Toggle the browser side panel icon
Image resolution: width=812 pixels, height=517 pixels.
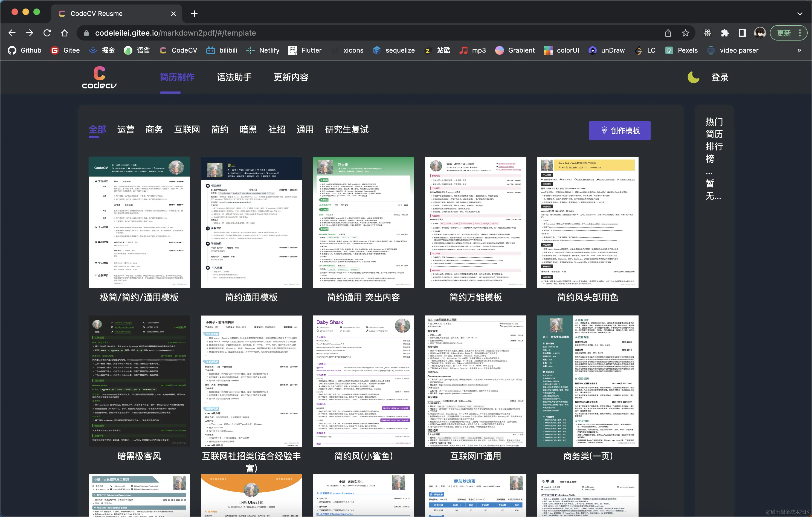point(742,33)
